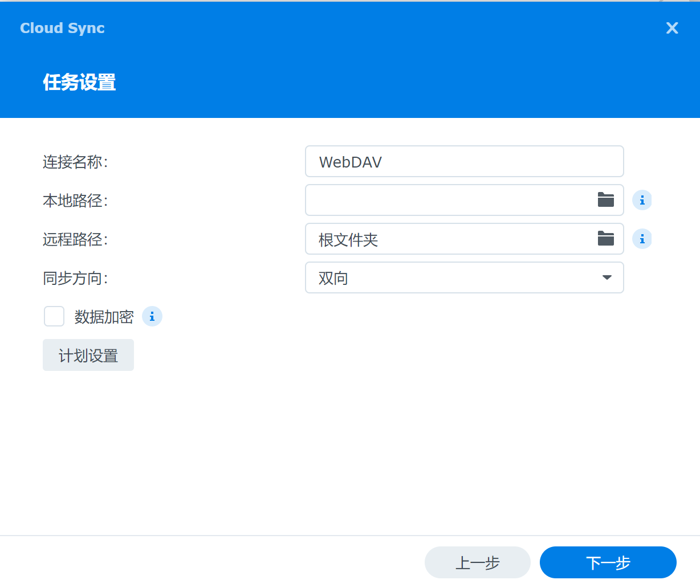Close the Cloud Sync dialog
The image size is (700, 588).
672,28
